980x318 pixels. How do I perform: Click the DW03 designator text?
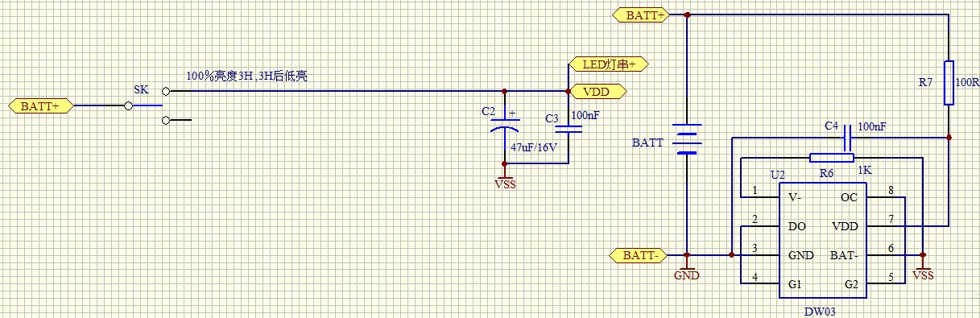[821, 309]
